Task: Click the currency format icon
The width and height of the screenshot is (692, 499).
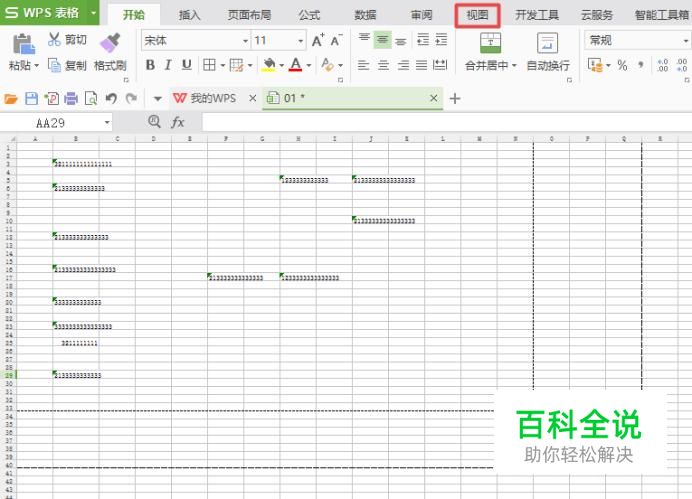Action: (595, 65)
